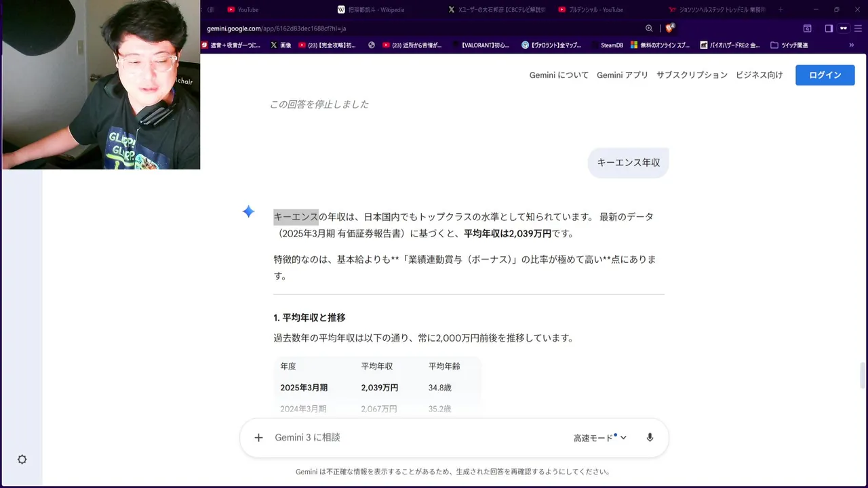The width and height of the screenshot is (868, 488).
Task: Click the この回答を停止しました text
Action: [x=319, y=104]
